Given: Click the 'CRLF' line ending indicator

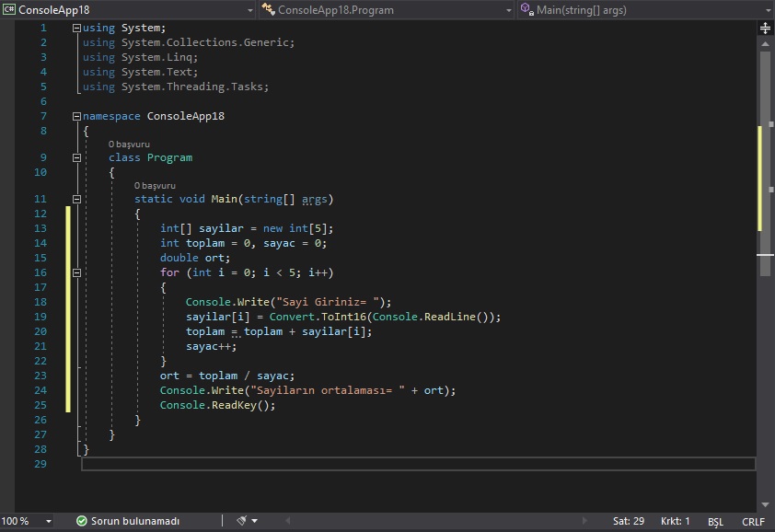Looking at the screenshot, I should click(x=753, y=522).
